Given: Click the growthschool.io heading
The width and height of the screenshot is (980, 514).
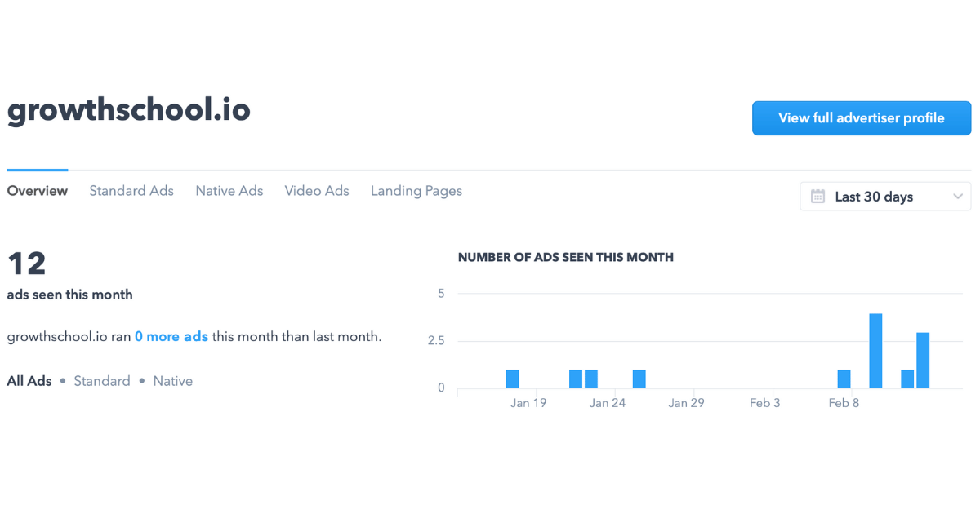Looking at the screenshot, I should click(129, 109).
